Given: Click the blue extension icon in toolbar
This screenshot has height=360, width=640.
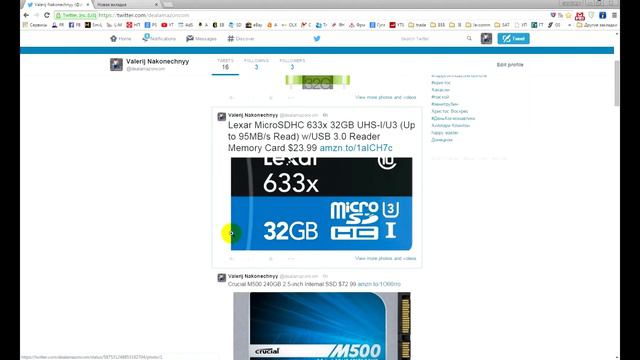Looking at the screenshot, I should pos(602,15).
